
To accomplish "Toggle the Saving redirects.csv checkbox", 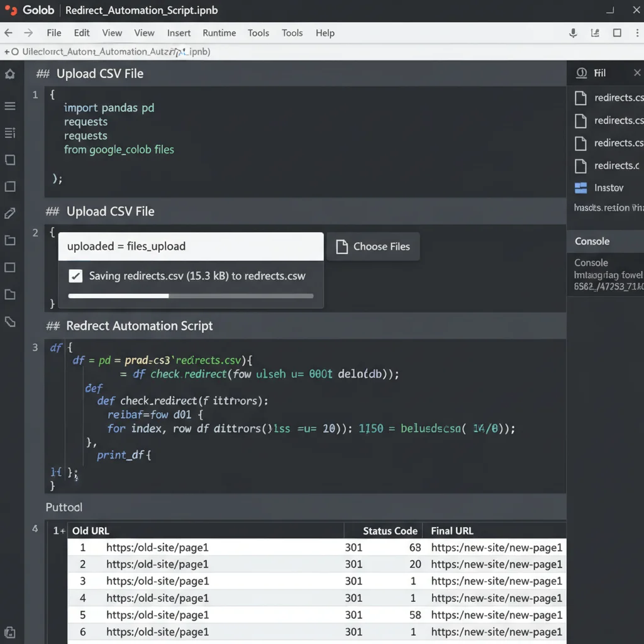I will (x=75, y=275).
